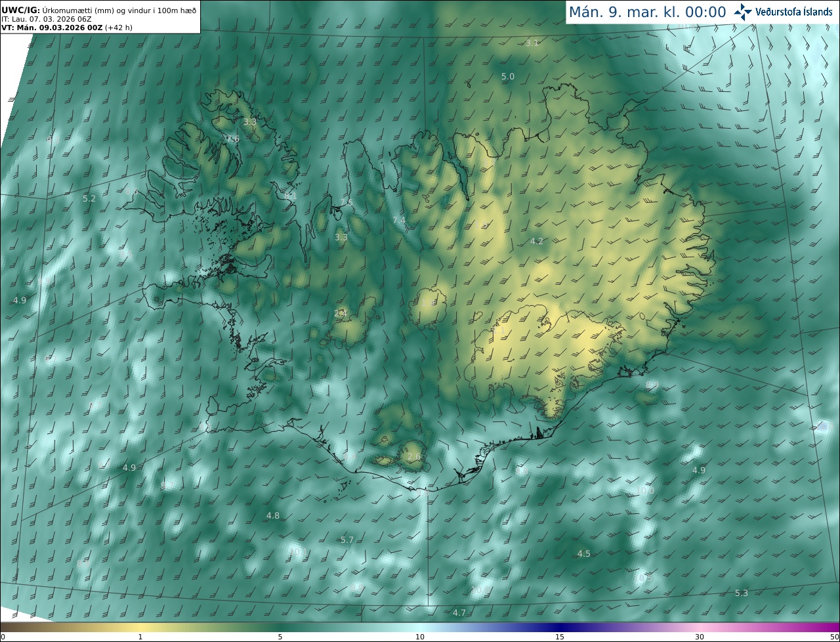
Task: Click the '5.7' value in the southern sea
Action: click(x=347, y=540)
